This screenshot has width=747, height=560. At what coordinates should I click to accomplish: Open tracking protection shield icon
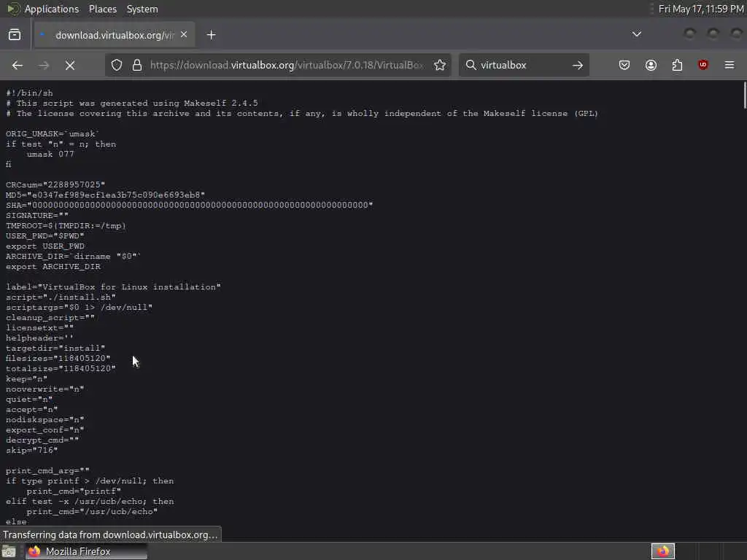(x=117, y=65)
